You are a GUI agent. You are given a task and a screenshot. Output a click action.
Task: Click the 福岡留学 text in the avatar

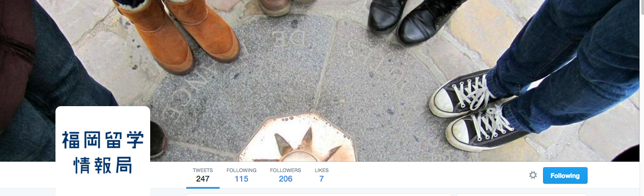pos(103,140)
